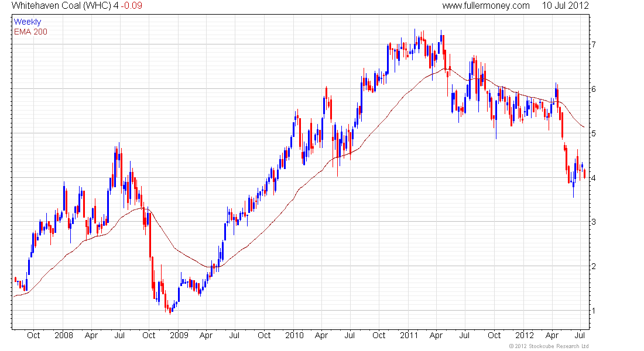Click the 2010 x-axis year label
The image size is (644, 351).
coord(294,335)
